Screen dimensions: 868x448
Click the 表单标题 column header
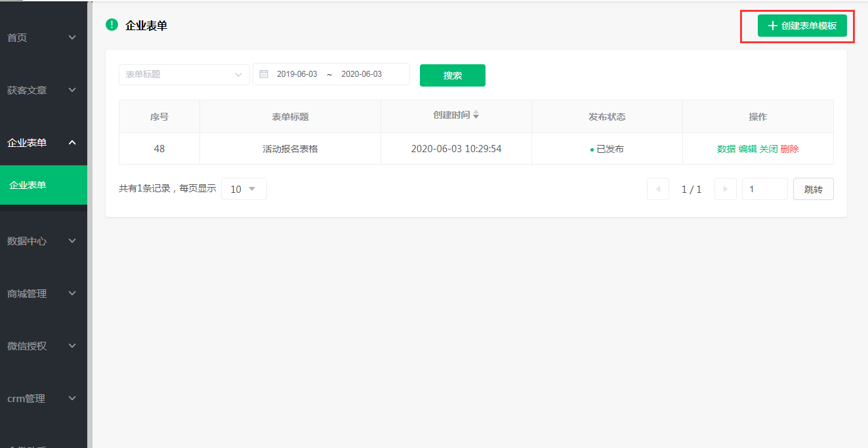290,117
